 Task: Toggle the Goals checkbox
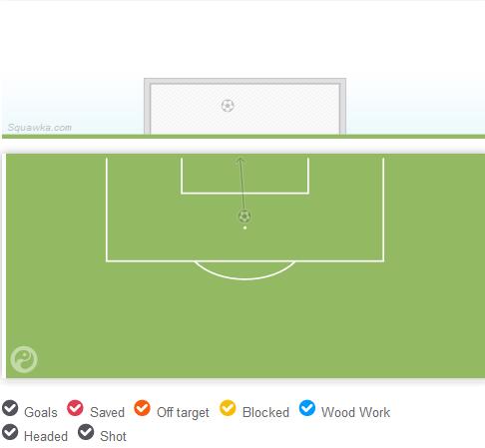point(10,408)
